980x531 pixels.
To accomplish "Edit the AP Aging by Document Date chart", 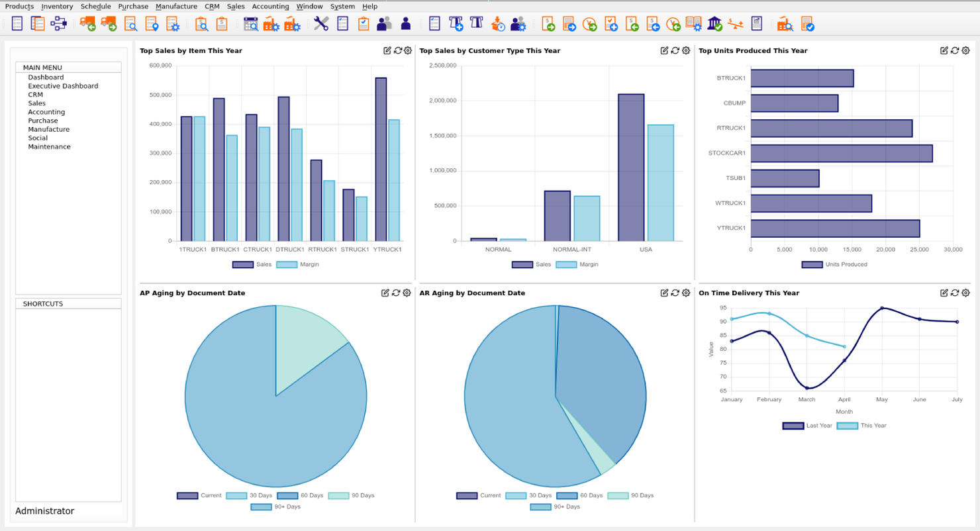I will [385, 293].
